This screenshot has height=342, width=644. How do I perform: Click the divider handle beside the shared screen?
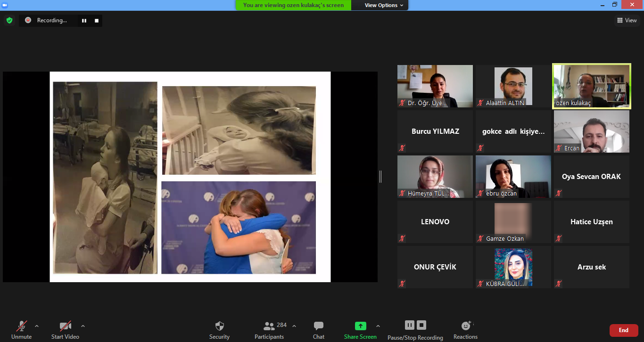tap(380, 177)
